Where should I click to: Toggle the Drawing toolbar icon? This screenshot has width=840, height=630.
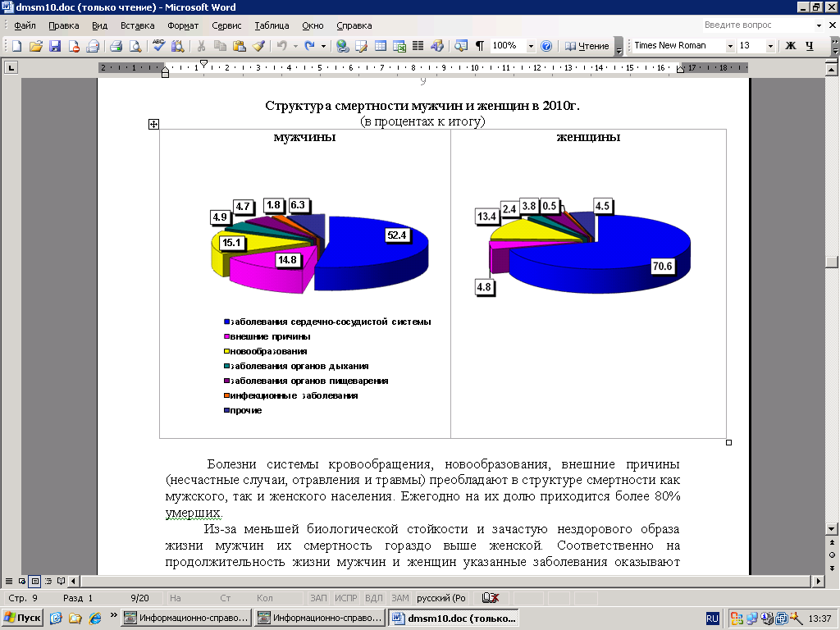(x=437, y=46)
